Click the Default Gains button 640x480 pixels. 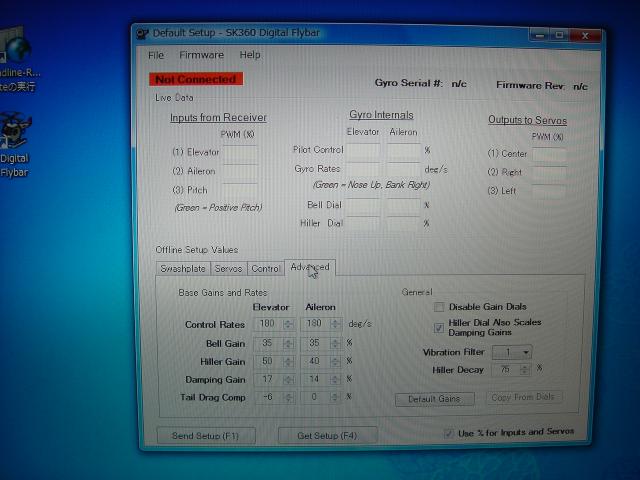click(434, 398)
